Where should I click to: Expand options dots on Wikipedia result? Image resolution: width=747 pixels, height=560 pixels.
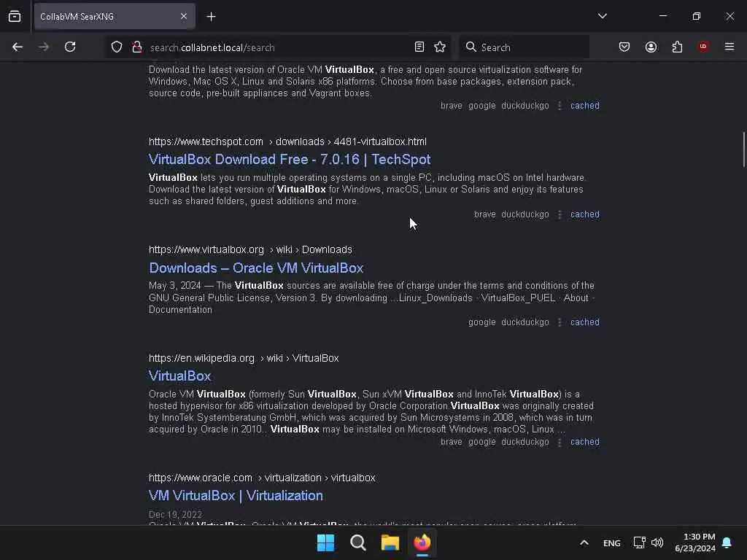[x=560, y=442]
